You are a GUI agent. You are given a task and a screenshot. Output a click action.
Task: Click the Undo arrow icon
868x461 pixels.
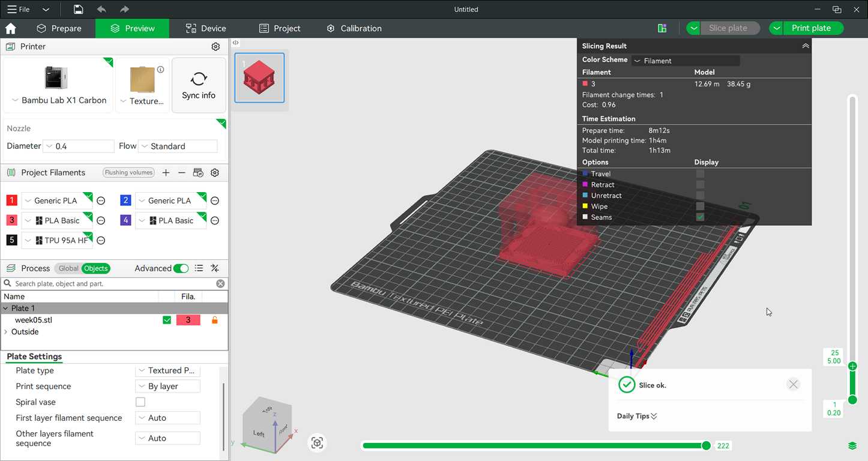(x=101, y=10)
